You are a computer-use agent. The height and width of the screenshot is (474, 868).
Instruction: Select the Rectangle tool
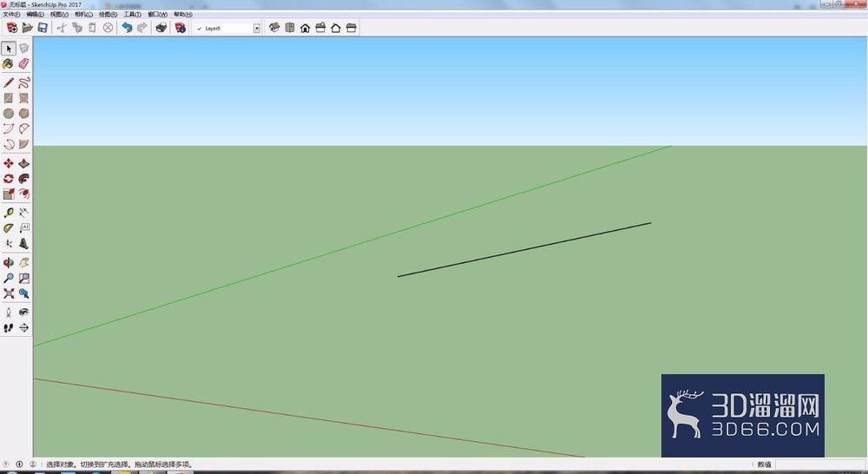9,98
